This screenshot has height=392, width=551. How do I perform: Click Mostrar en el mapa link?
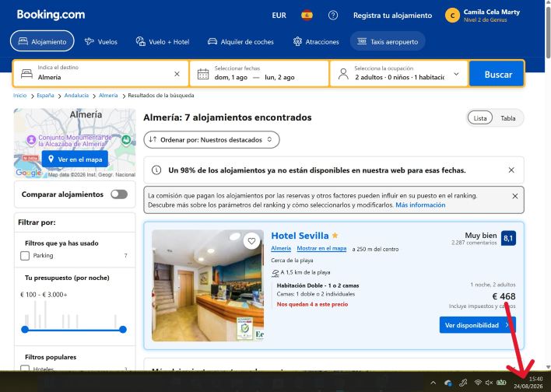point(321,249)
